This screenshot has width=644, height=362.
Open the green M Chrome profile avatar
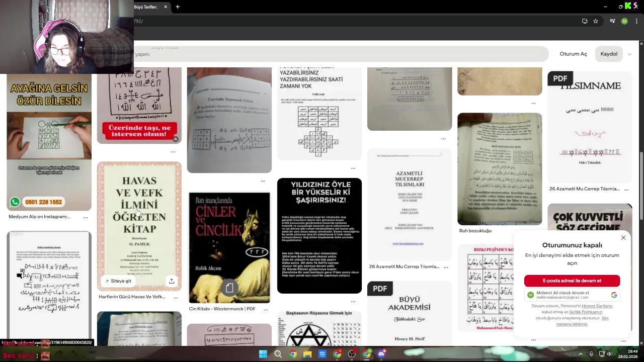tap(624, 21)
